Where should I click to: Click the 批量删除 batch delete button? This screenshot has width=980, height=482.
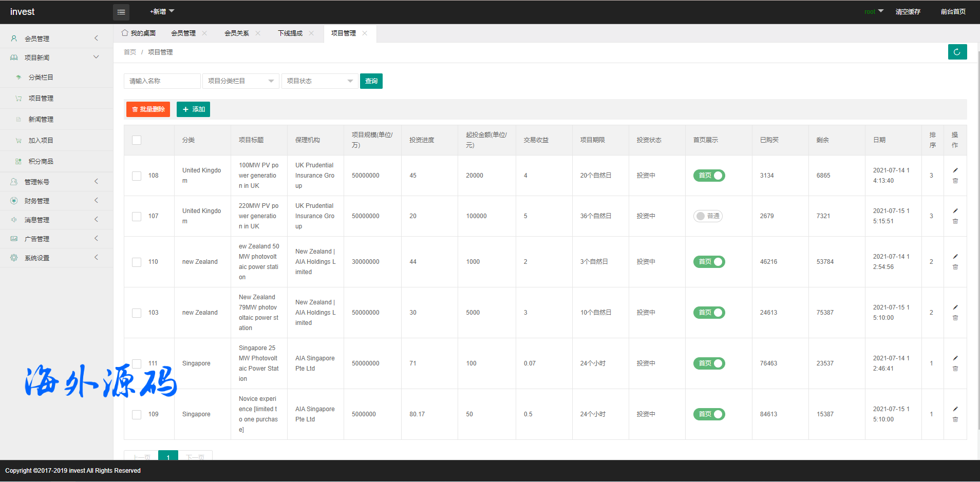148,109
